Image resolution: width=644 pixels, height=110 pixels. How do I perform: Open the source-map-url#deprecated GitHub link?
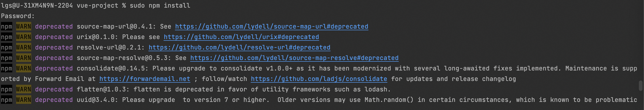(x=272, y=26)
